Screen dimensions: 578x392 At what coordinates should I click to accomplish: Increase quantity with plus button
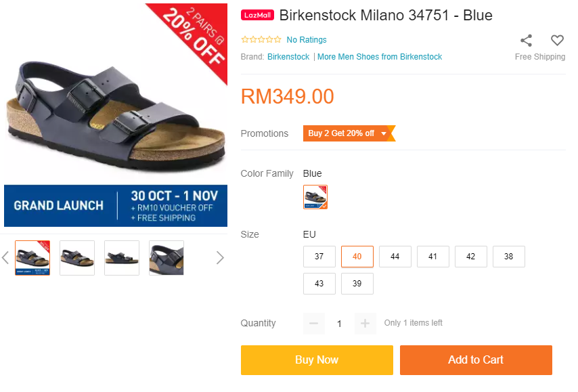pos(365,324)
